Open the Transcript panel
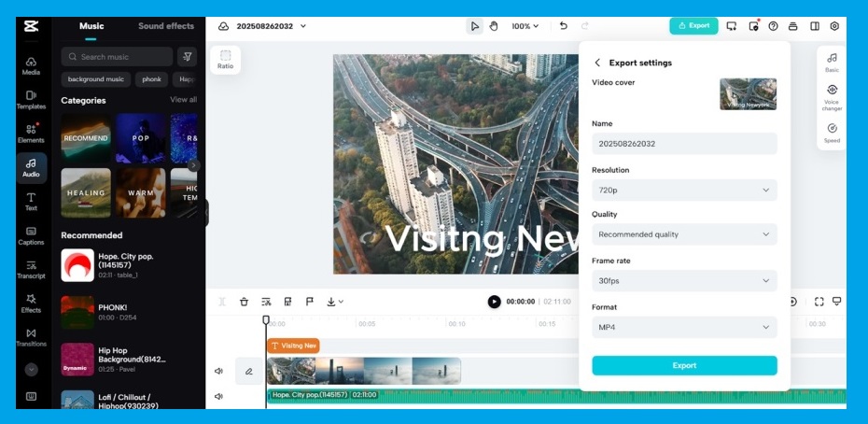The width and height of the screenshot is (868, 424). (31, 270)
